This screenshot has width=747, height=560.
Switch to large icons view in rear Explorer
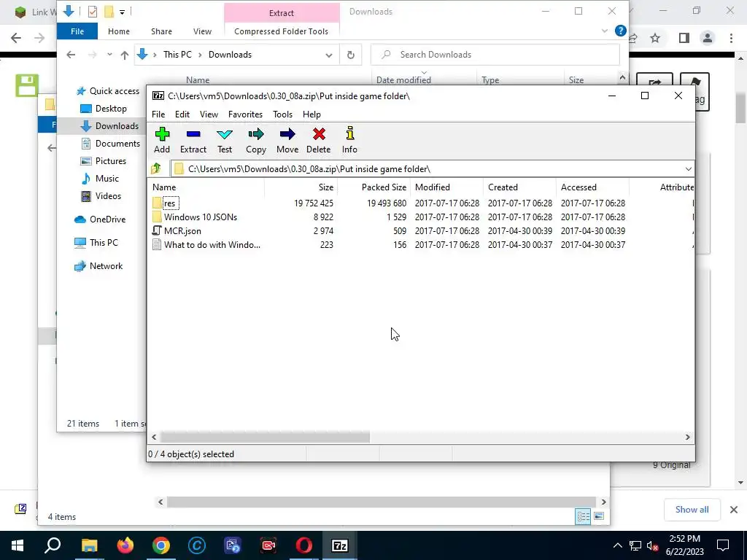point(599,517)
